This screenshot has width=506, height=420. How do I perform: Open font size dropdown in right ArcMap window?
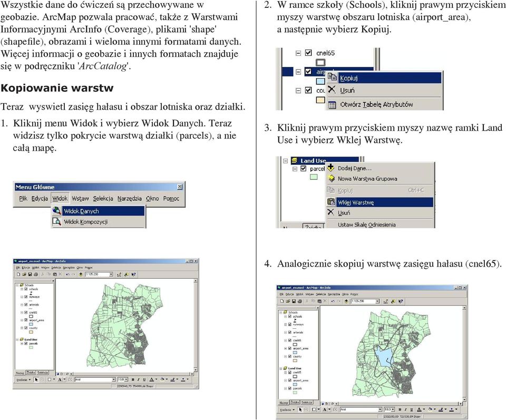tap(393, 409)
